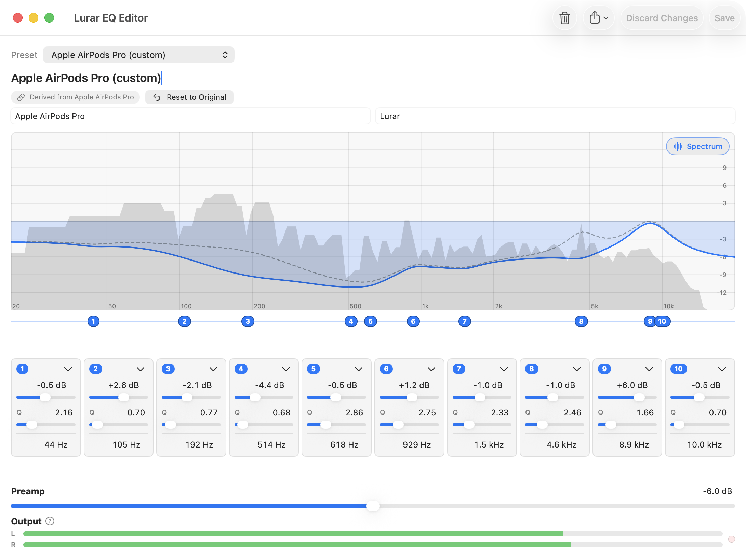Click the 1.5 kHz frequency value
Image resolution: width=746 pixels, height=560 pixels.
tap(489, 445)
